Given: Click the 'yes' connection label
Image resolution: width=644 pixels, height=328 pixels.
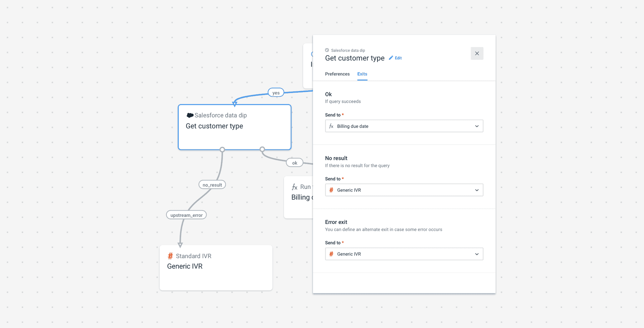Looking at the screenshot, I should click(275, 92).
